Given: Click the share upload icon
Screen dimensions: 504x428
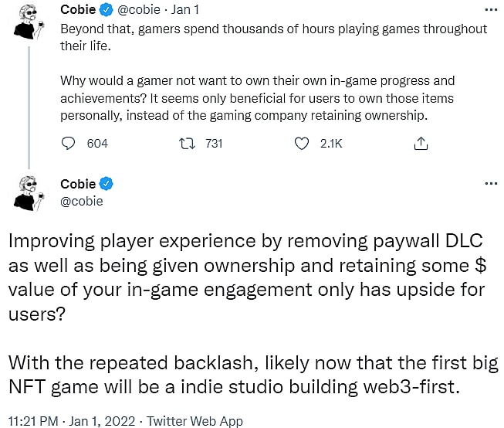Looking at the screenshot, I should pyautogui.click(x=421, y=144).
